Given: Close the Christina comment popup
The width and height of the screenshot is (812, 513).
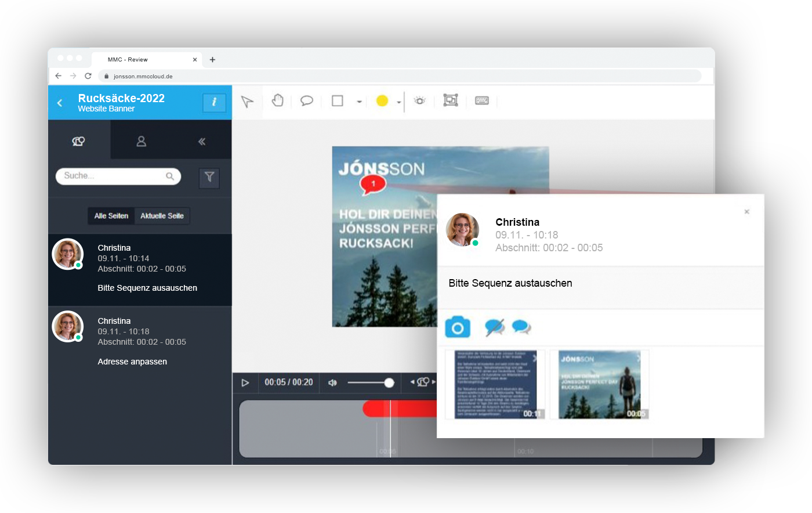Looking at the screenshot, I should [x=747, y=212].
